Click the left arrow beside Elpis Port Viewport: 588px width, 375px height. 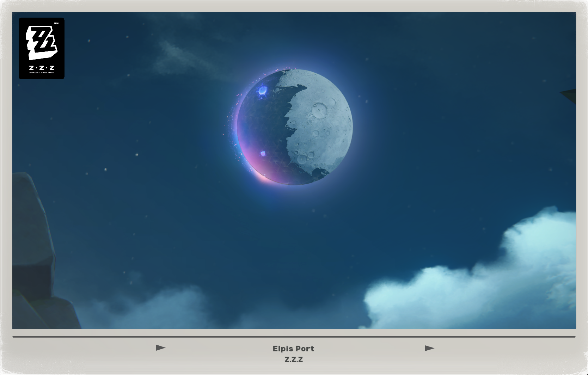pyautogui.click(x=161, y=348)
